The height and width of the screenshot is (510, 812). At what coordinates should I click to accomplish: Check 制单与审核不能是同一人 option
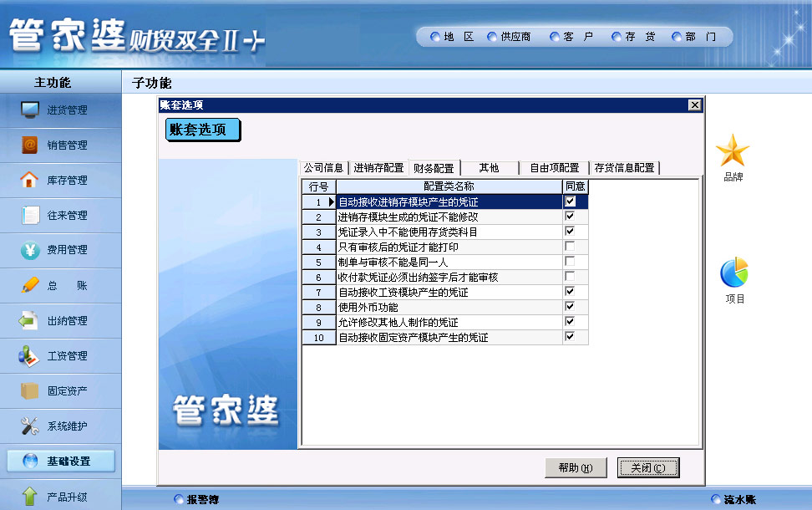(x=570, y=262)
